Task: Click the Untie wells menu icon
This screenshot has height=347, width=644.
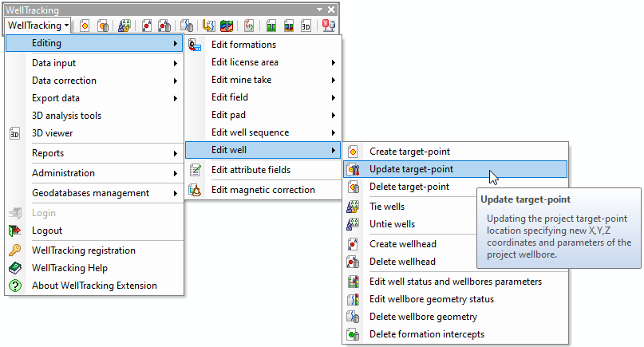Action: [x=353, y=224]
